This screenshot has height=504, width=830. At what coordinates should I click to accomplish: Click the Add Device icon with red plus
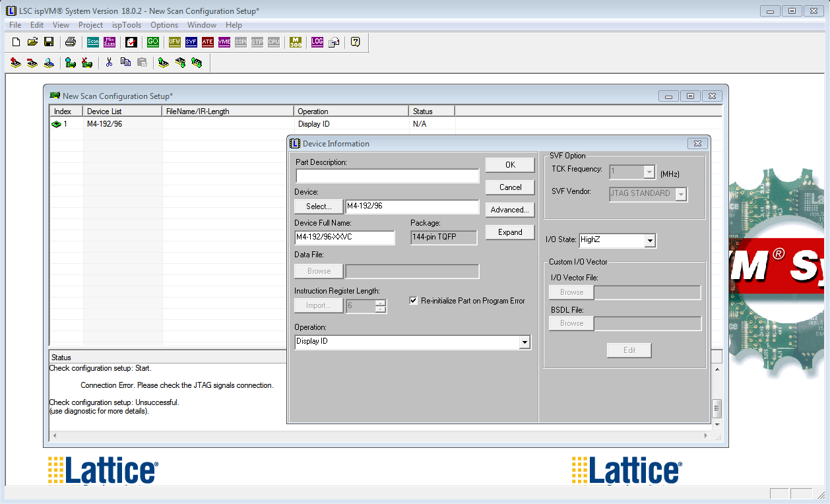point(16,63)
